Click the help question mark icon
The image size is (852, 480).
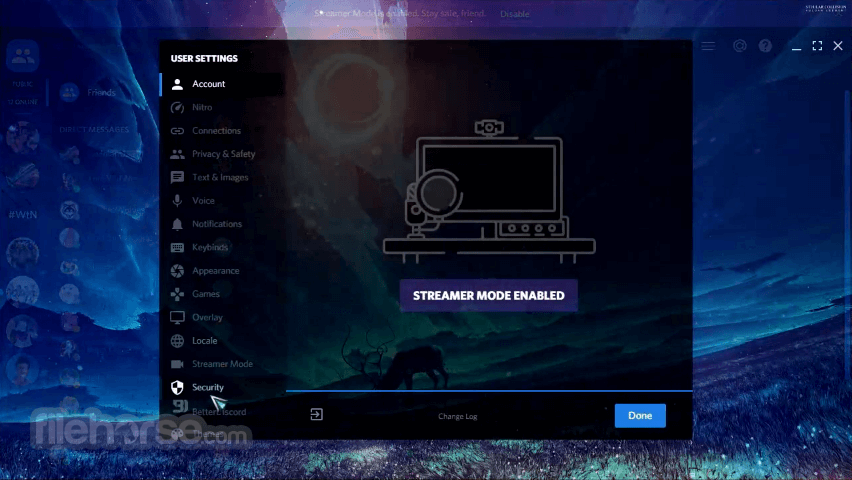tap(765, 46)
